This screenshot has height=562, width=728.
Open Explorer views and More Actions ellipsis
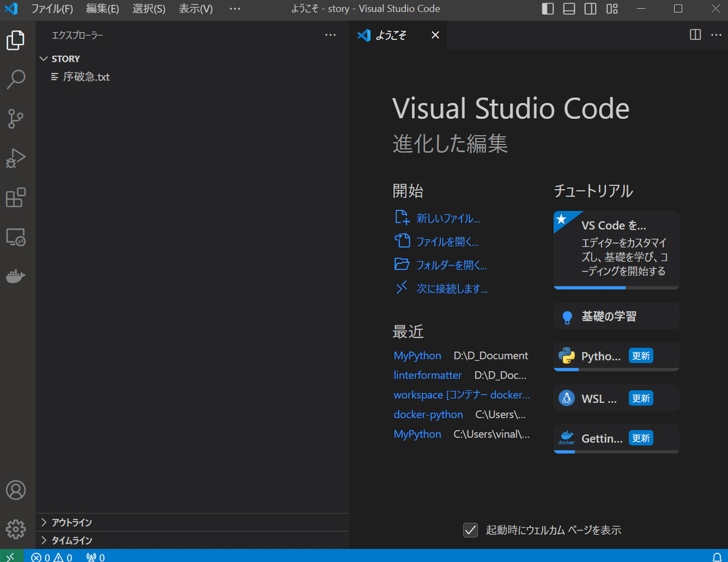tap(331, 35)
